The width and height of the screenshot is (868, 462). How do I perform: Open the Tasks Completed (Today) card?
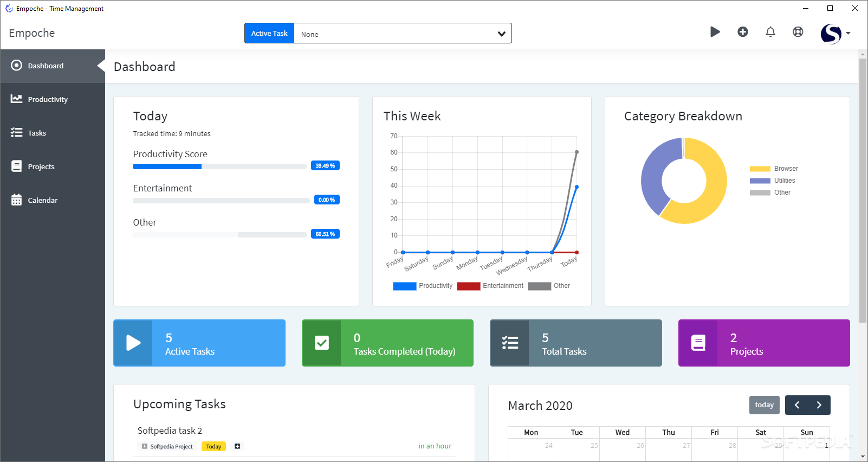coord(387,343)
